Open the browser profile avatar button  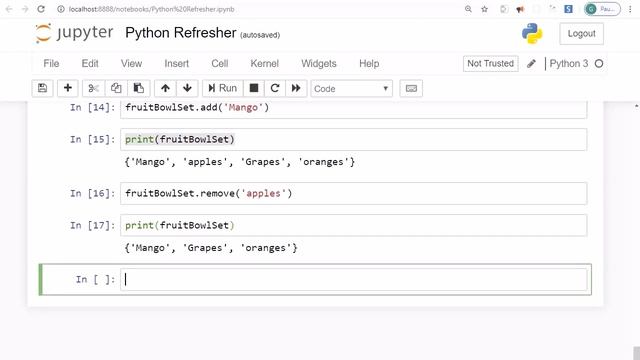tap(602, 9)
